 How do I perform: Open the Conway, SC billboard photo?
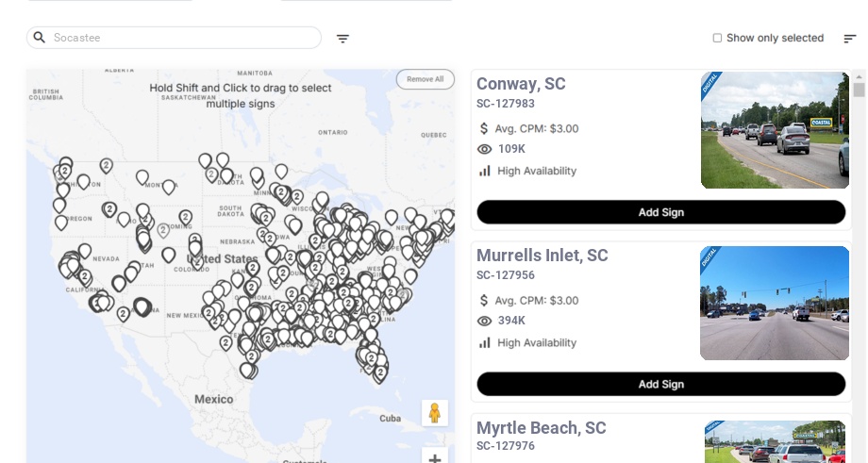pyautogui.click(x=775, y=130)
